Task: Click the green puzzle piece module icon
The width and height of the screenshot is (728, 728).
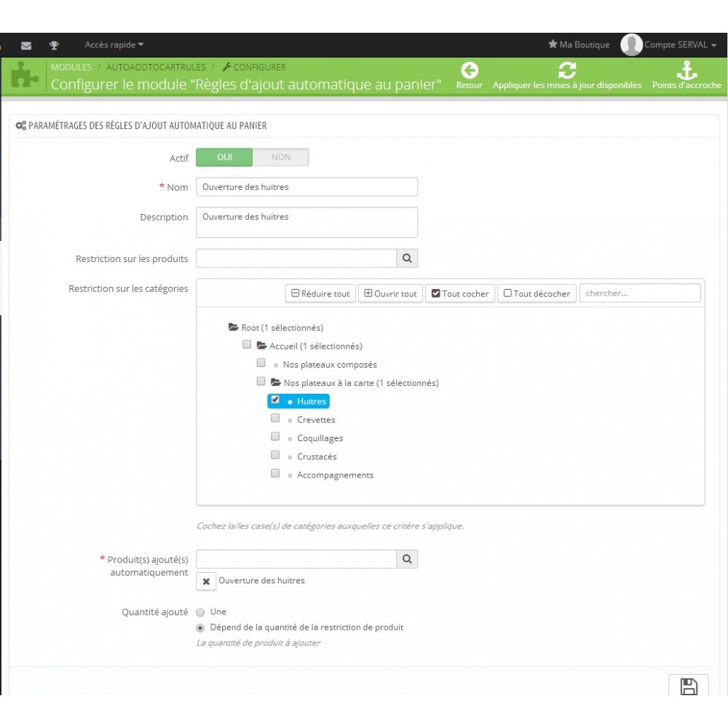Action: pyautogui.click(x=25, y=75)
